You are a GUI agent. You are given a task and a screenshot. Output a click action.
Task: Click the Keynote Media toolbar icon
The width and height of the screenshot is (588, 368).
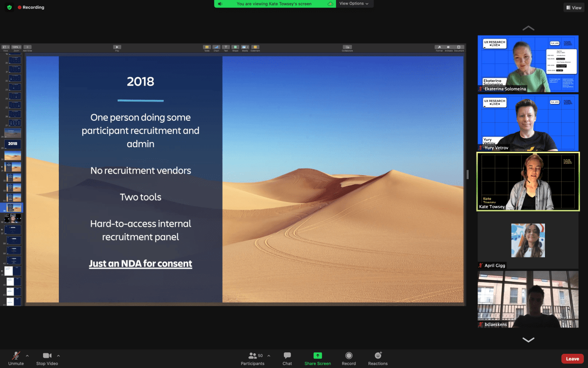(245, 48)
